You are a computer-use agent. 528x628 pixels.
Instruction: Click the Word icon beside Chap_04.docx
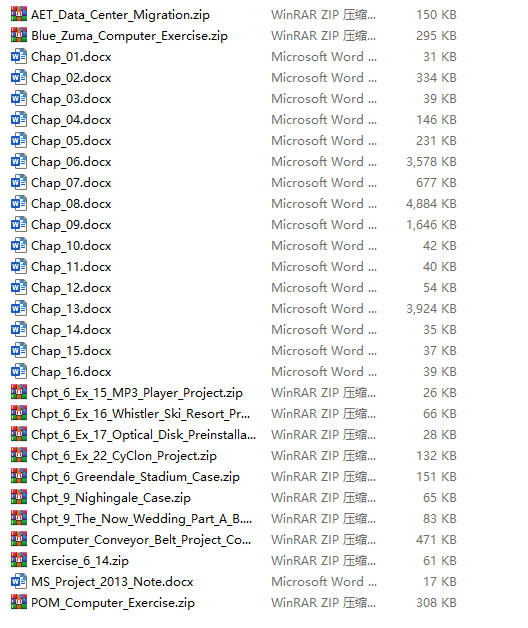coord(19,119)
